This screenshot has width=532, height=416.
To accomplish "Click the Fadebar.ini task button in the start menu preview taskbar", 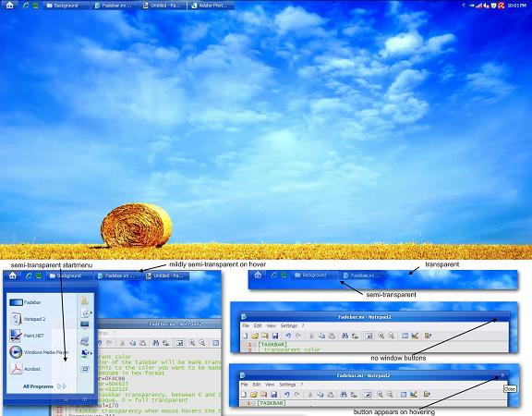I will pos(119,275).
